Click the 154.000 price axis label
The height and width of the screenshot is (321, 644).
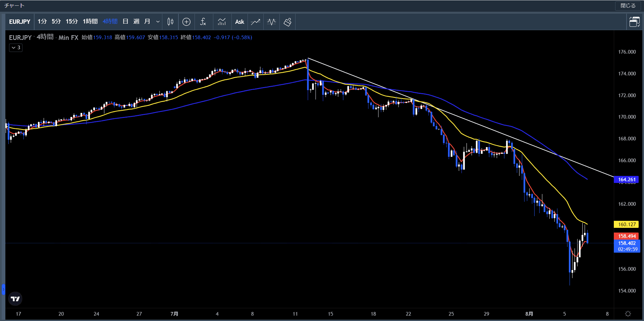click(627, 291)
